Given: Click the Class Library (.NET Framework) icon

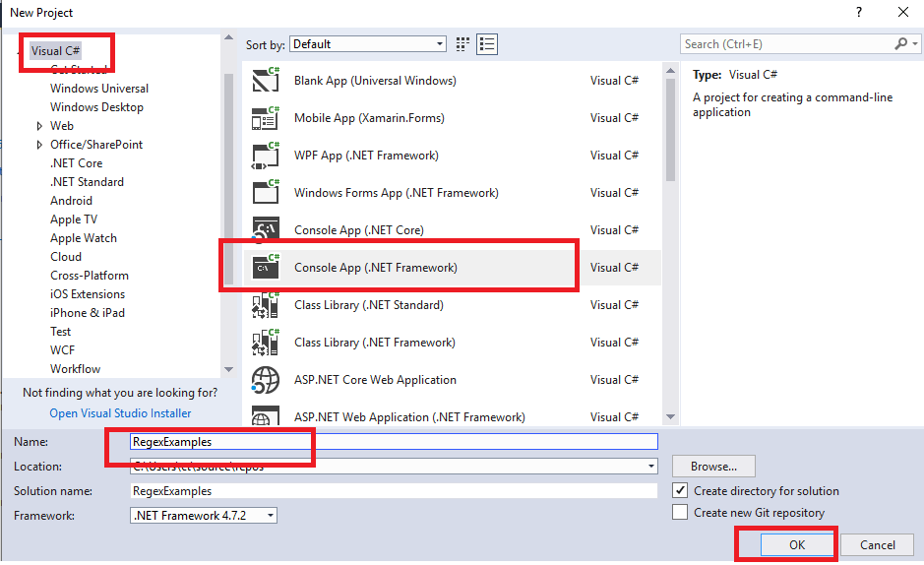Looking at the screenshot, I should 265,343.
